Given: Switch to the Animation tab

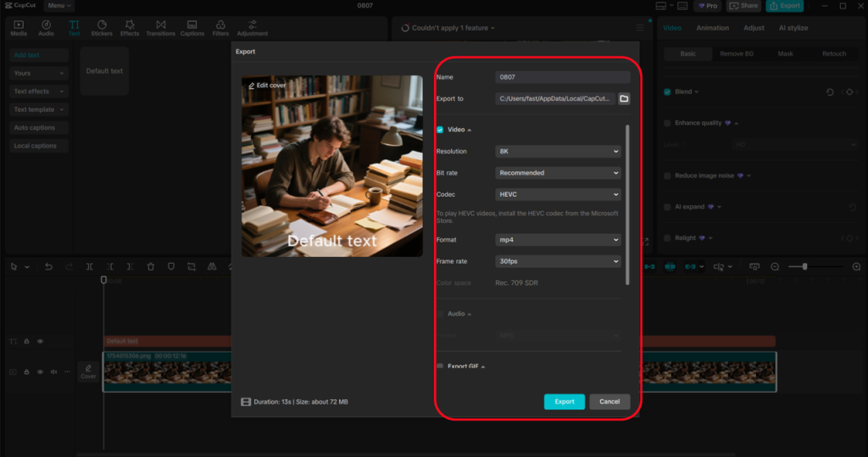Looking at the screenshot, I should click(x=712, y=28).
